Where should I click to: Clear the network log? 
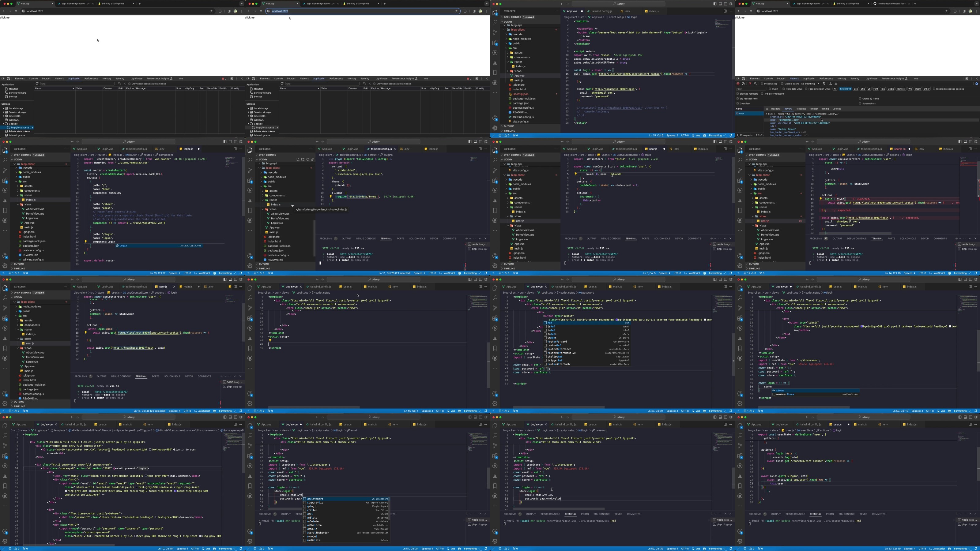click(x=743, y=84)
